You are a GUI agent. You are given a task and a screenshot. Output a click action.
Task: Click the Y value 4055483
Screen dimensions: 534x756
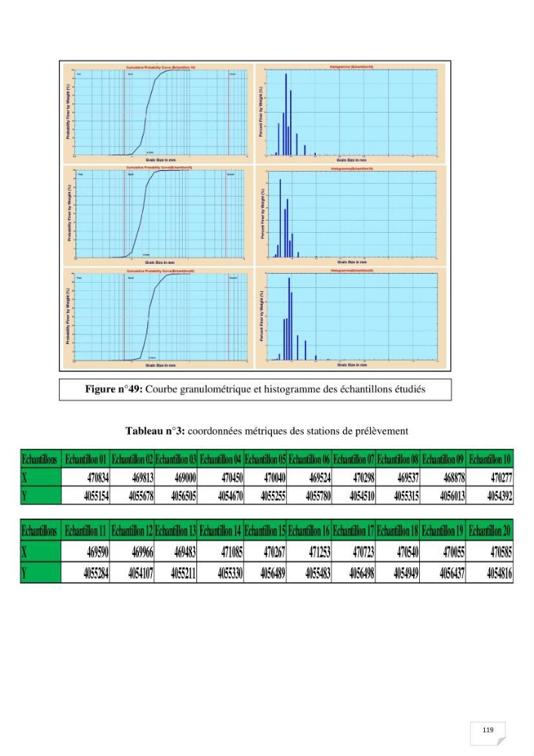point(318,573)
